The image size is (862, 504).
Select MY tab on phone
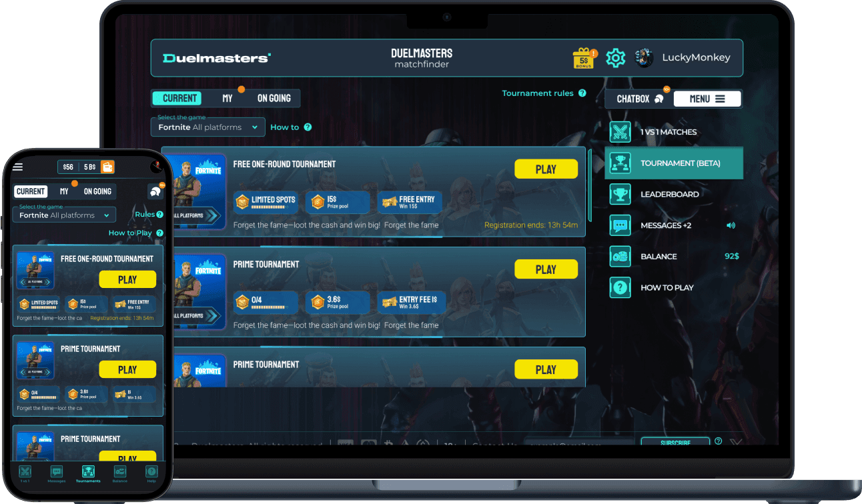[64, 191]
